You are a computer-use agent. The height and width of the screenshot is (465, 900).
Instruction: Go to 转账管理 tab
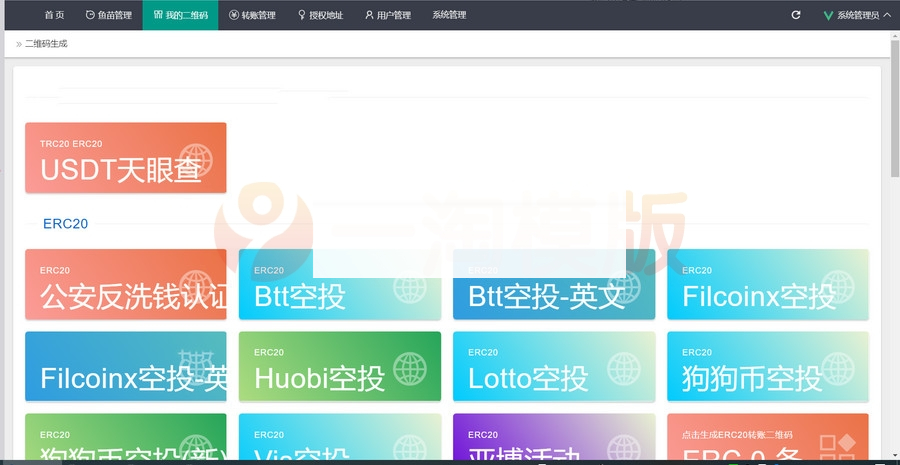[x=252, y=15]
